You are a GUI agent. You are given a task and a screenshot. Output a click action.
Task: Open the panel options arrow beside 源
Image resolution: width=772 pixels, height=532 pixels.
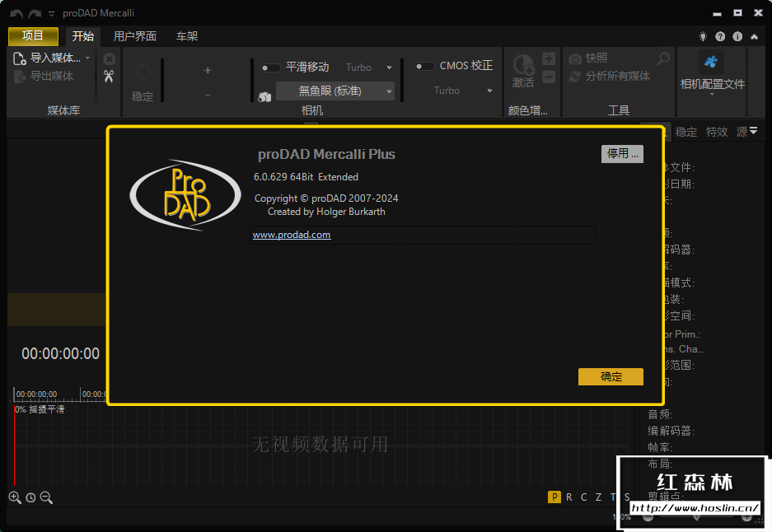(x=754, y=131)
